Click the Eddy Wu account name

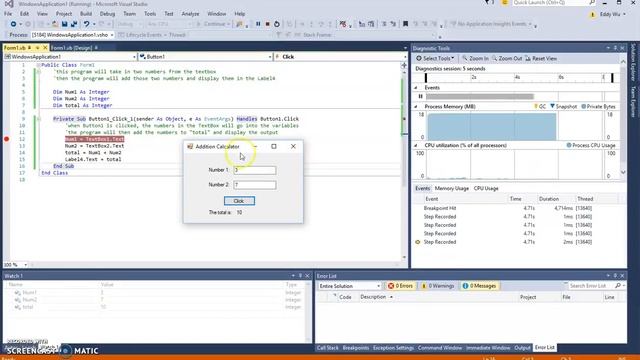610,14
